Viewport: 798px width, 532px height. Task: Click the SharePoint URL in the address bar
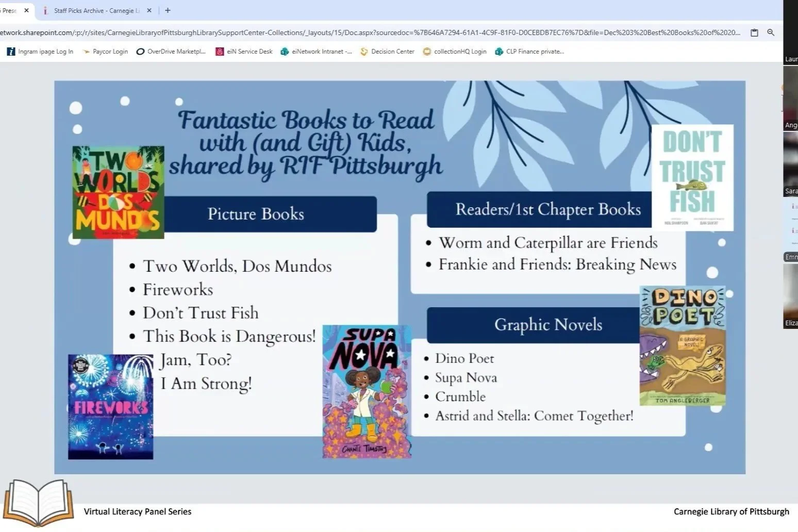pos(361,32)
